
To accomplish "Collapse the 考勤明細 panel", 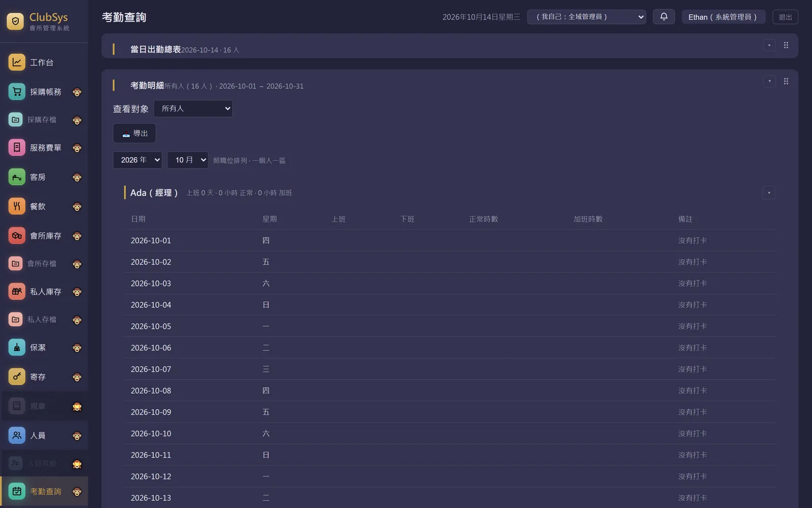I will coord(769,81).
